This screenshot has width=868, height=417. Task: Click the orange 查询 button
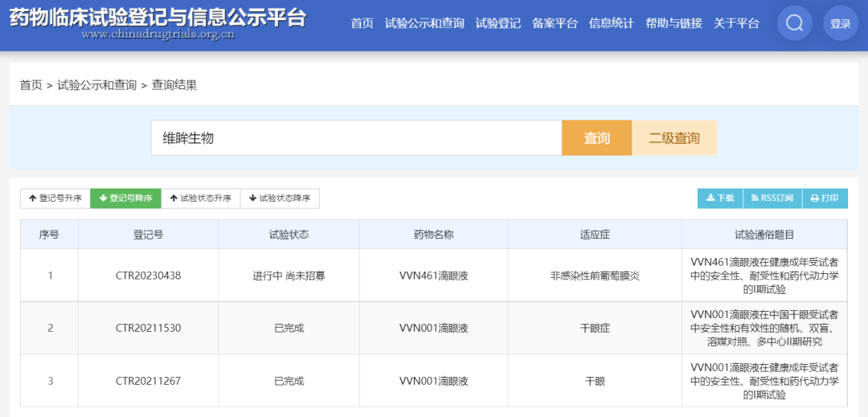[x=596, y=137]
